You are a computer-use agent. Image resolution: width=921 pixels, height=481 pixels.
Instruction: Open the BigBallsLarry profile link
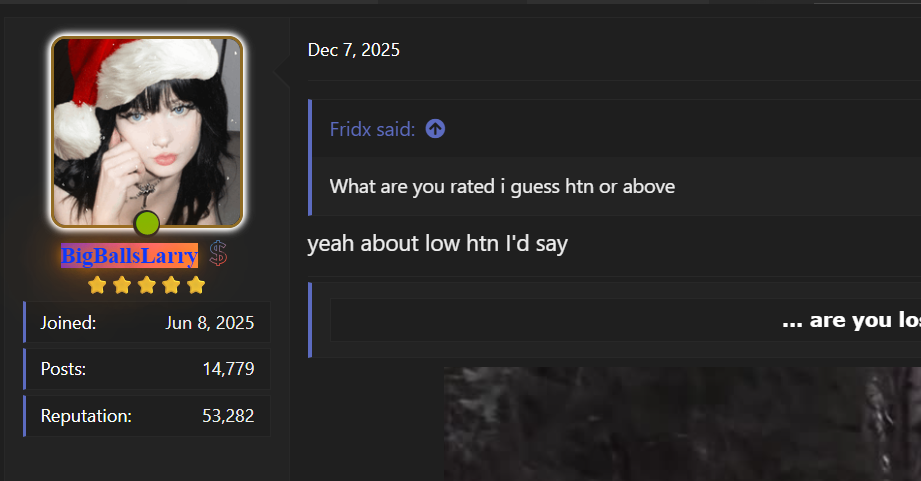coord(129,255)
